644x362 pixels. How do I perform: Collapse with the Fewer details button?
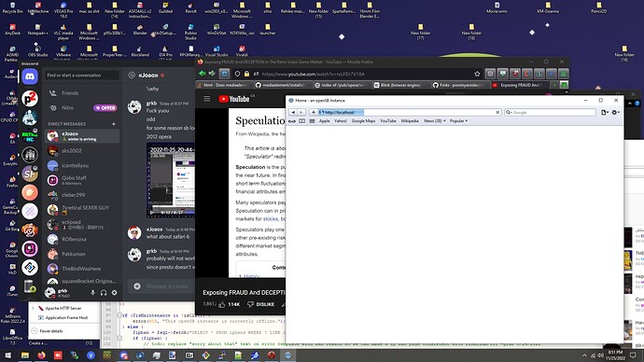48,331
